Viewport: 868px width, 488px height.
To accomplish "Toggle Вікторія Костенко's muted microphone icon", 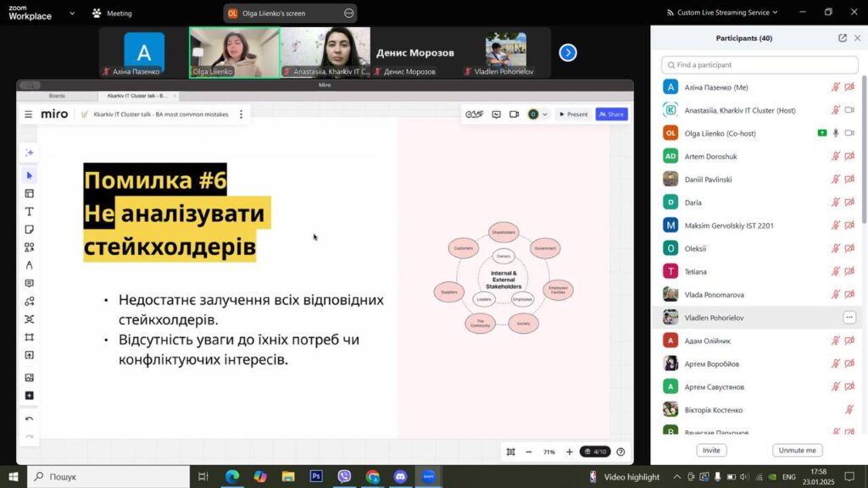I will [849, 410].
